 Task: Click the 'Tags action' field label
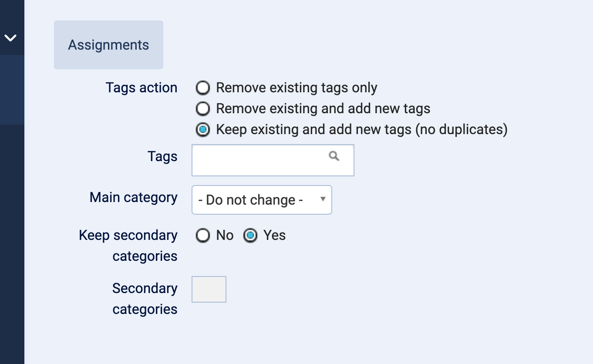point(141,88)
